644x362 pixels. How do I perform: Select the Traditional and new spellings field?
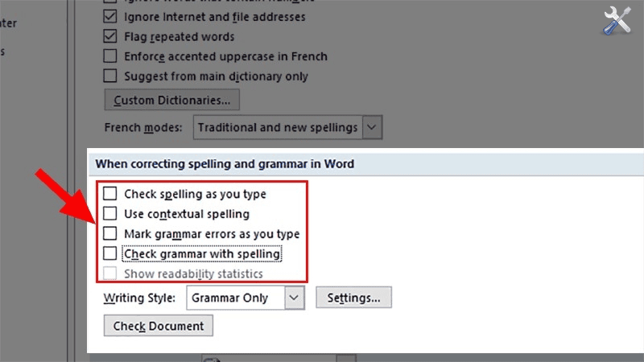click(277, 127)
